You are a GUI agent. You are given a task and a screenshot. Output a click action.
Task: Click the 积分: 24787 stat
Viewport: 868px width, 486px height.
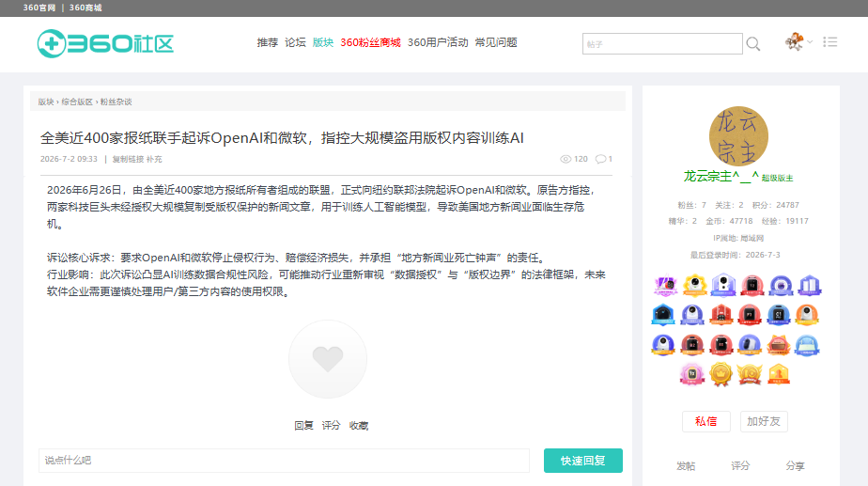(x=776, y=205)
